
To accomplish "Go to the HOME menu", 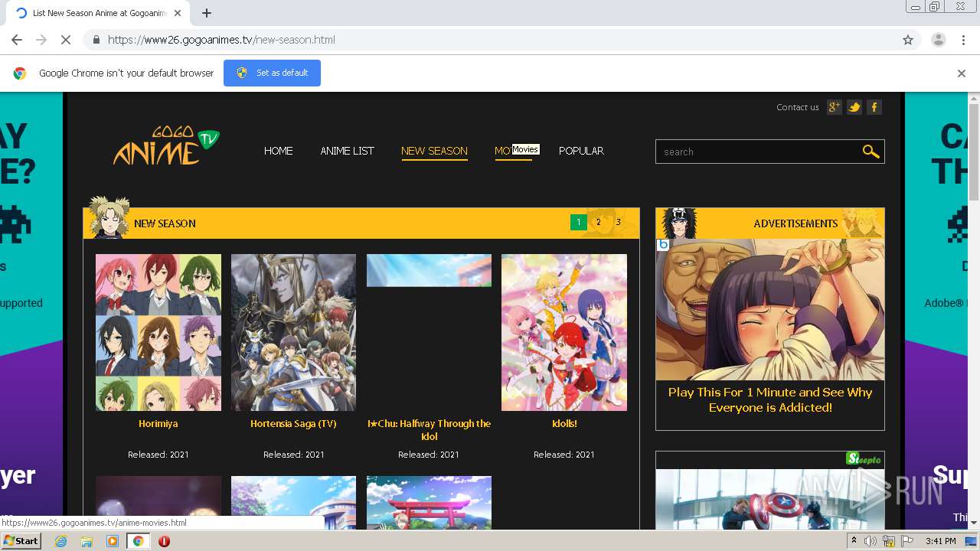I will (279, 151).
